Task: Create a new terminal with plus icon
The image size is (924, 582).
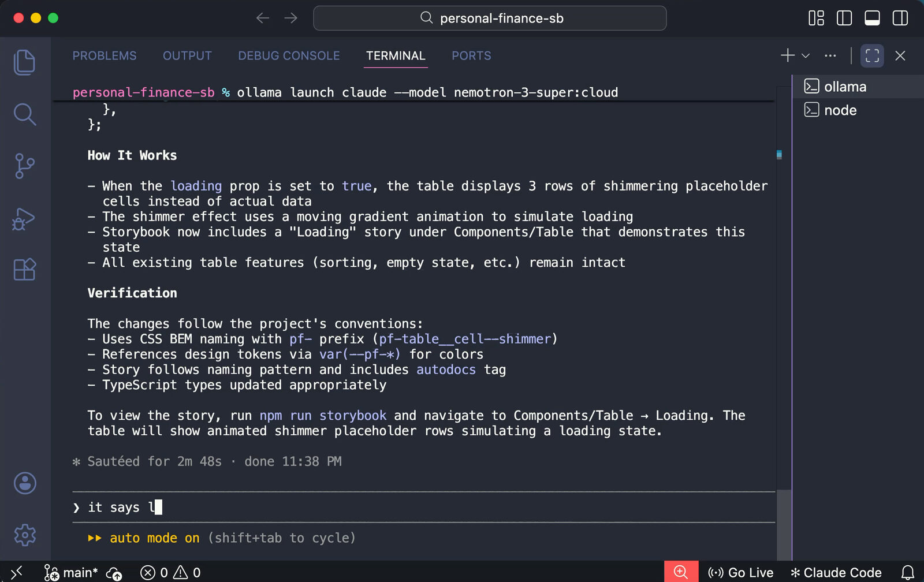Action: tap(788, 55)
